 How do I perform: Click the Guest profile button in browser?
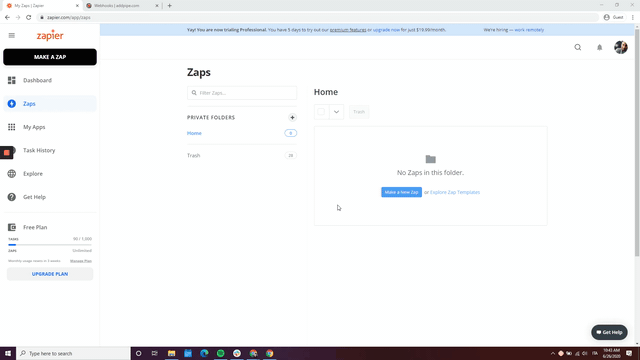pyautogui.click(x=614, y=18)
